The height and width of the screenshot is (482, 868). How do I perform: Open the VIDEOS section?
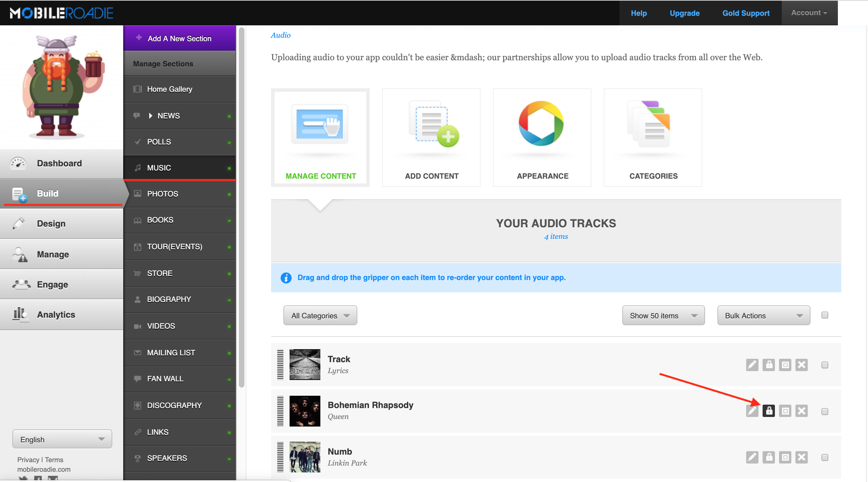click(x=179, y=326)
